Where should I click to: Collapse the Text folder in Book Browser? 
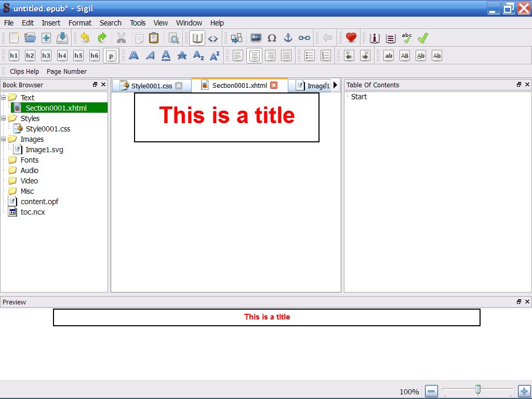[x=4, y=98]
